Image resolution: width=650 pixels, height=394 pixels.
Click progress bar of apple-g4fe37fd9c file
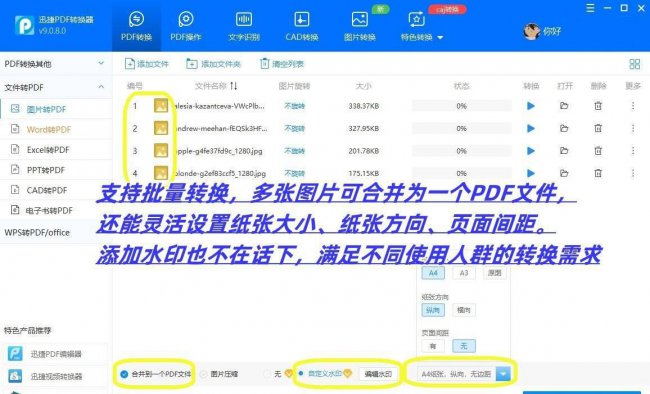coord(461,151)
